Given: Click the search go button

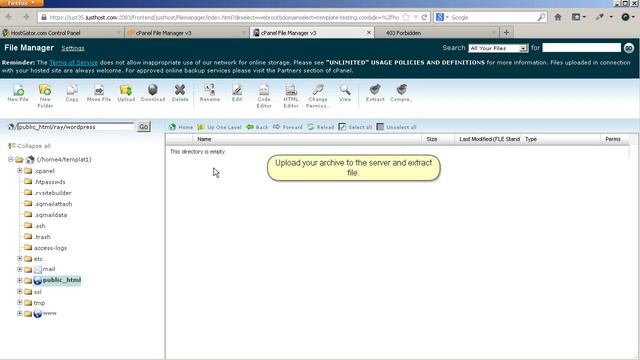Looking at the screenshot, I should tap(629, 48).
